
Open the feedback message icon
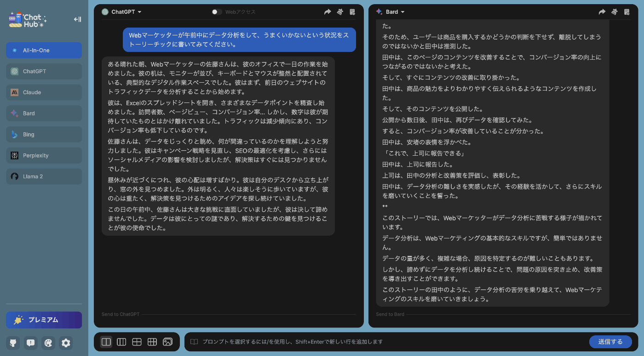(31, 343)
